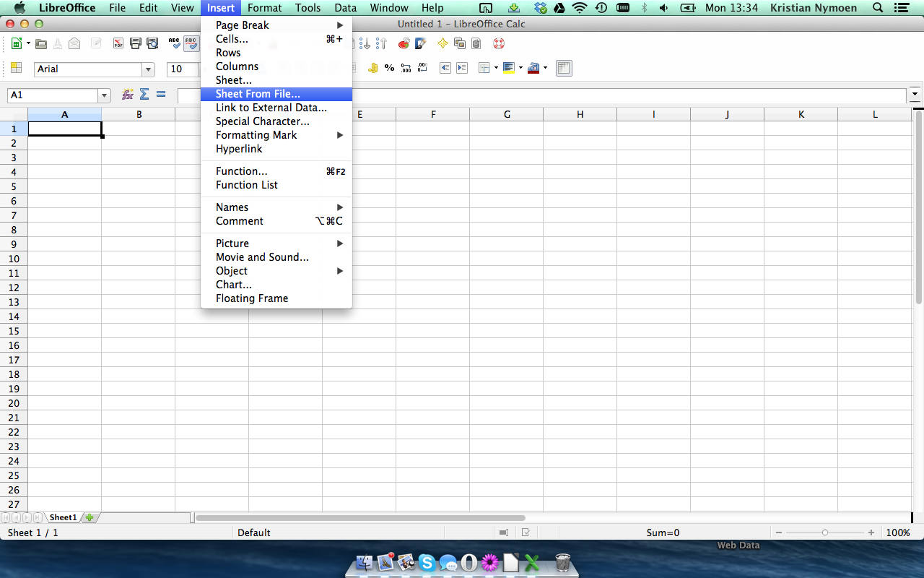Open the Page Break submenu
The image size is (924, 578).
(x=276, y=25)
